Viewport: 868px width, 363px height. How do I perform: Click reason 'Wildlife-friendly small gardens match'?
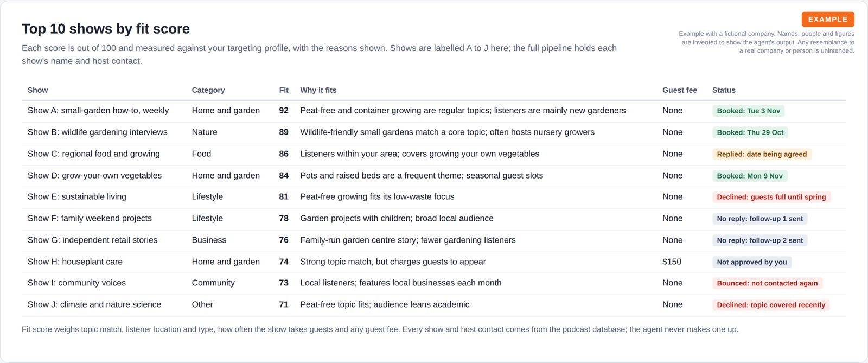point(447,132)
